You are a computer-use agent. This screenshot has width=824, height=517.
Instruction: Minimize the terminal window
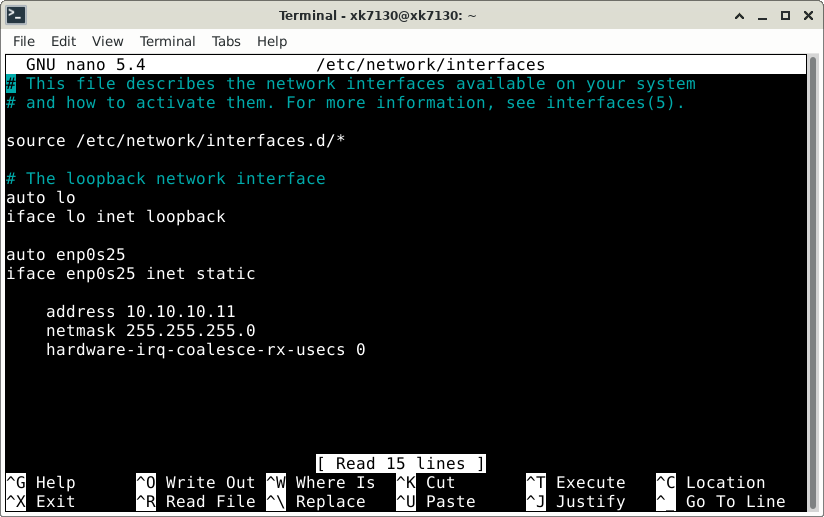[x=763, y=16]
